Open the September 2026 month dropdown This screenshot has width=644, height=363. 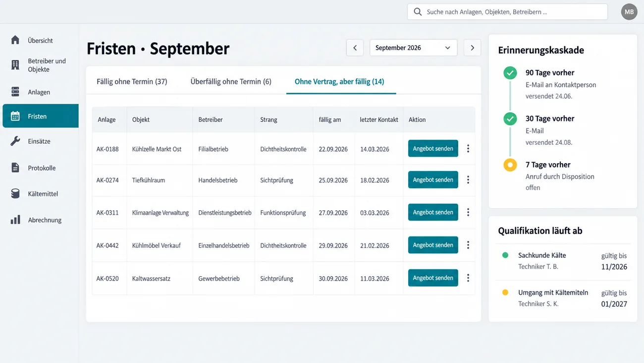[x=413, y=48]
